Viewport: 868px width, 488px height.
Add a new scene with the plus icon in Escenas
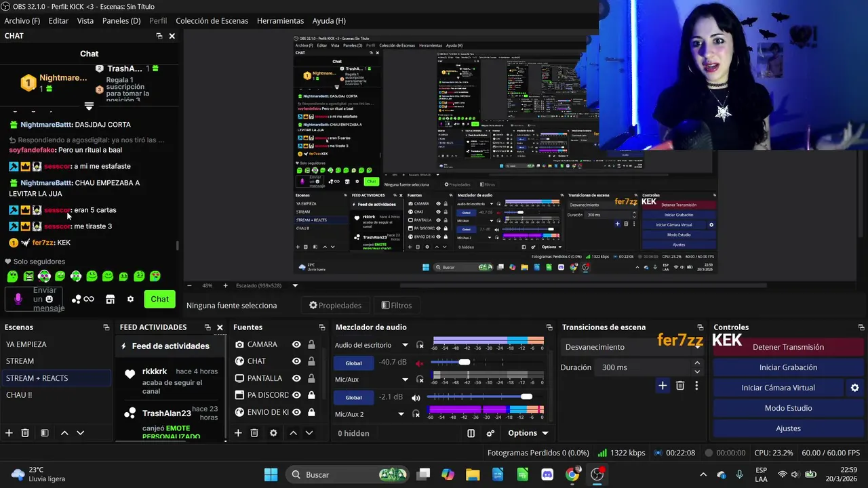point(9,433)
